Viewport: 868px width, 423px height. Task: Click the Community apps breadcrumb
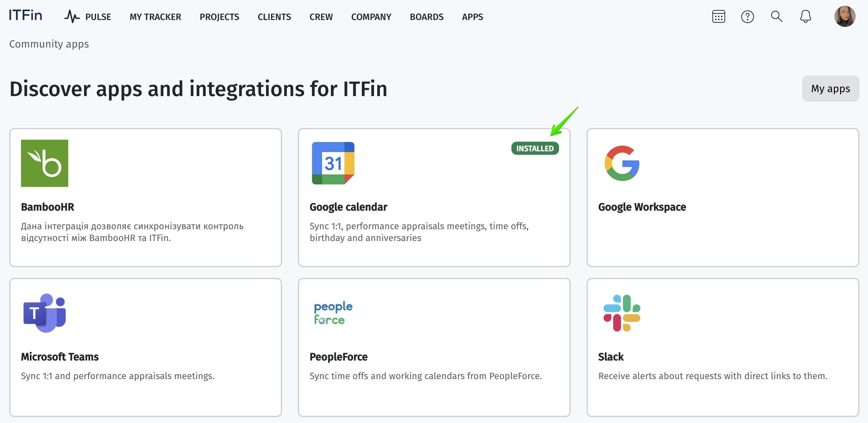[49, 44]
